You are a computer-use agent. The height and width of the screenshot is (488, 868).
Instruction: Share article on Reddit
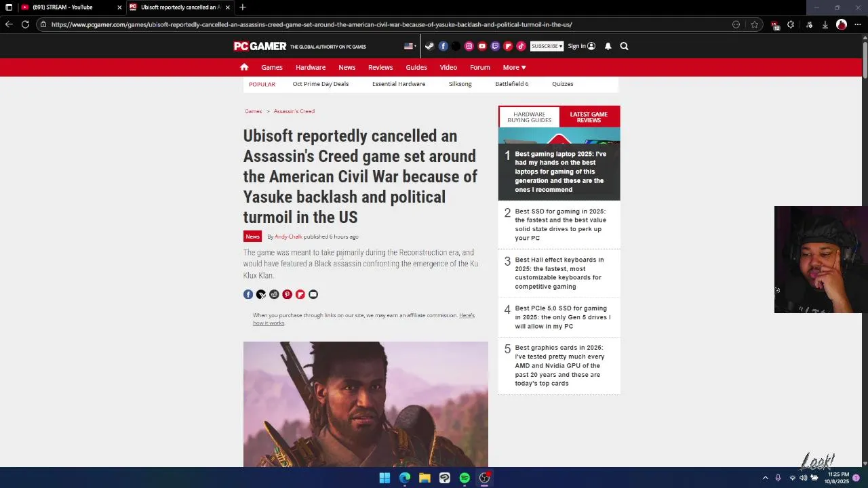[274, 294]
